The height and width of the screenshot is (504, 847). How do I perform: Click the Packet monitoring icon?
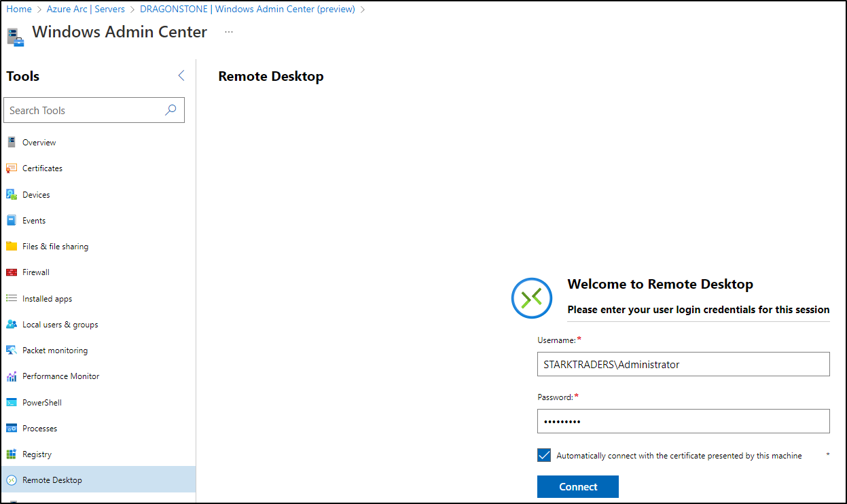[x=11, y=350]
